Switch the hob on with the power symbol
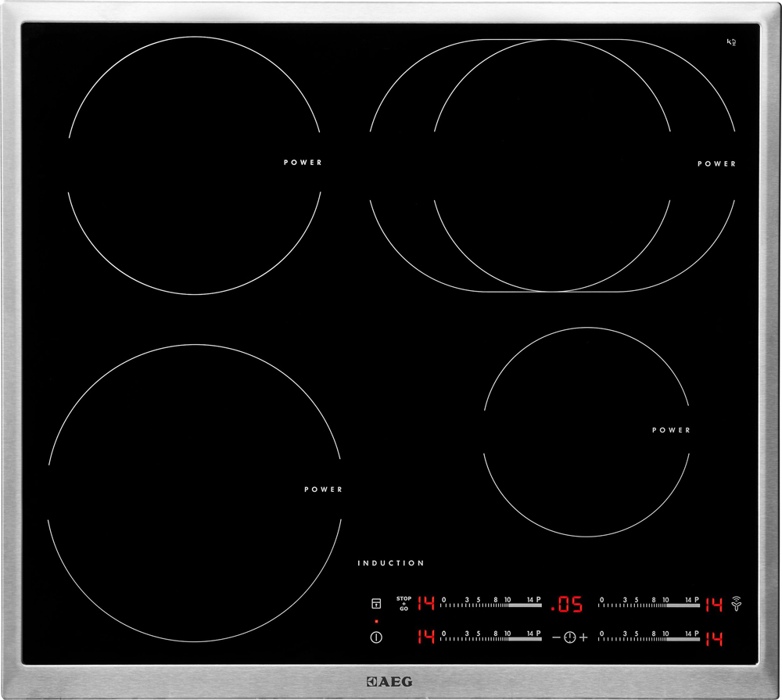782x700 pixels. click(x=377, y=637)
